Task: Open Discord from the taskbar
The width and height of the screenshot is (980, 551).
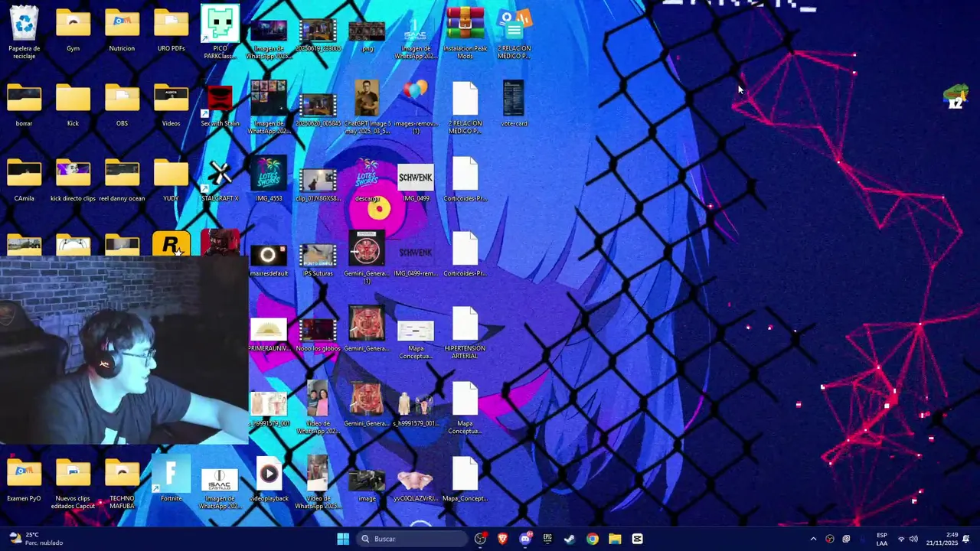Action: pos(525,539)
